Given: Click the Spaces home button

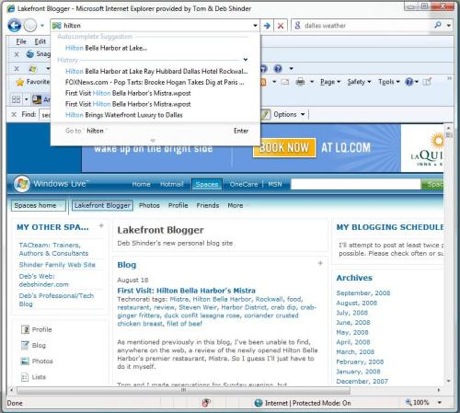Looking at the screenshot, I should [x=38, y=206].
